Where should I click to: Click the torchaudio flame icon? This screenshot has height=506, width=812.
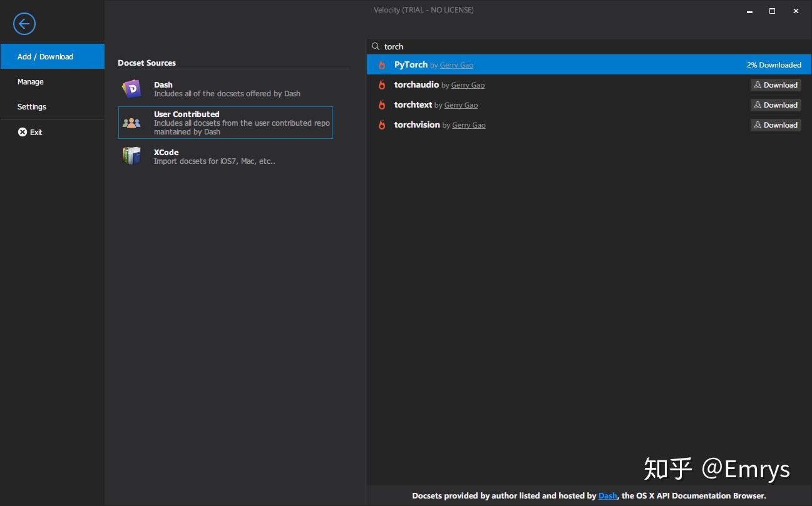(x=382, y=85)
